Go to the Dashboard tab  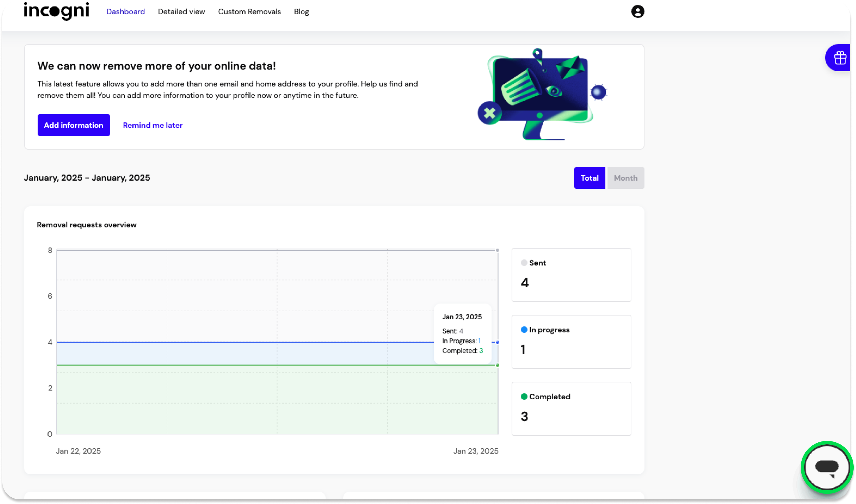click(x=125, y=12)
